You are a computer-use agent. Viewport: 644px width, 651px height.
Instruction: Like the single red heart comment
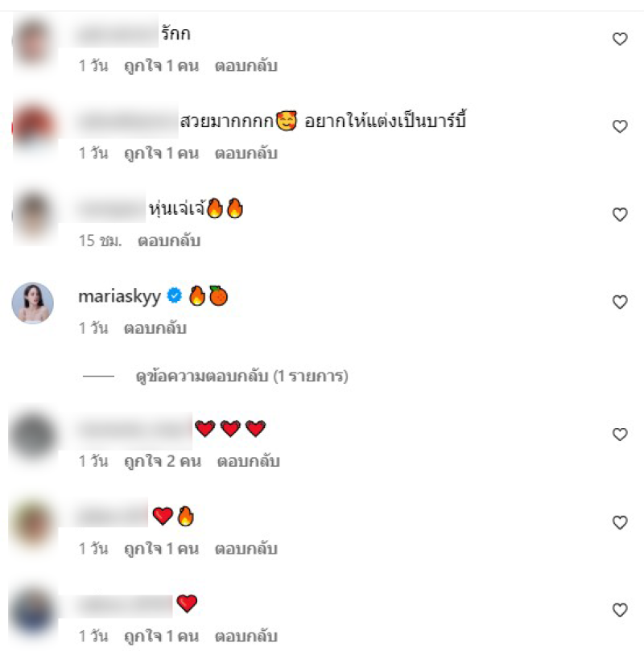point(620,610)
